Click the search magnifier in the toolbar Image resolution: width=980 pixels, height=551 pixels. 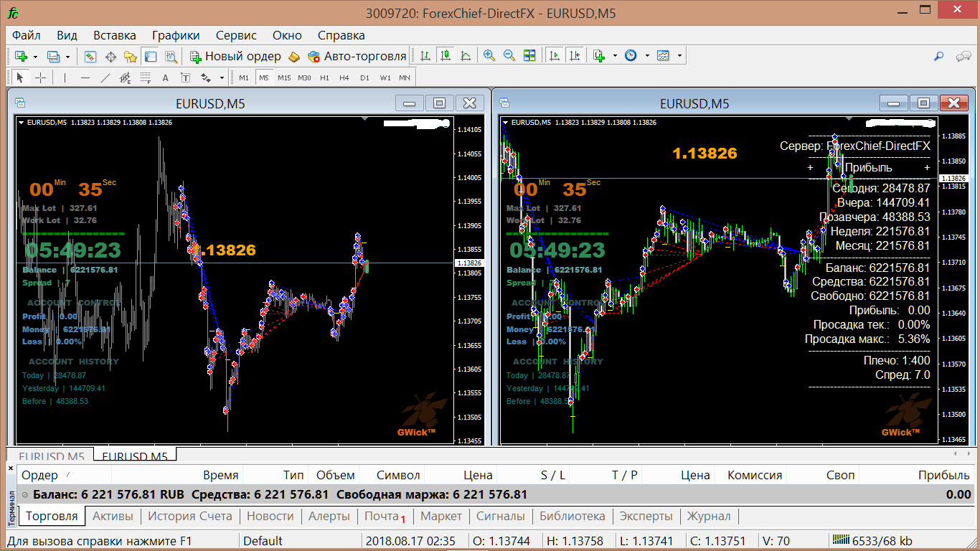click(938, 56)
